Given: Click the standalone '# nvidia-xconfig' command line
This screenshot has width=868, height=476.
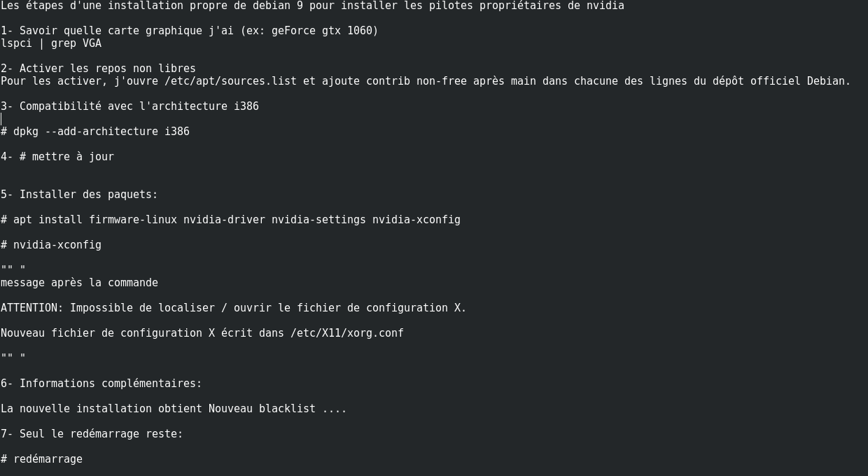Looking at the screenshot, I should (51, 245).
